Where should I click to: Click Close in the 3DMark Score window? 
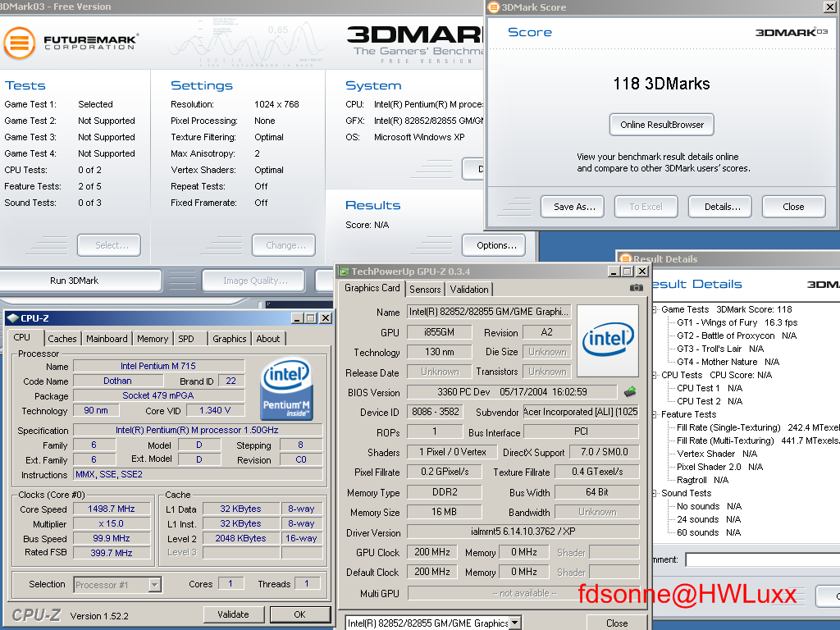[794, 207]
